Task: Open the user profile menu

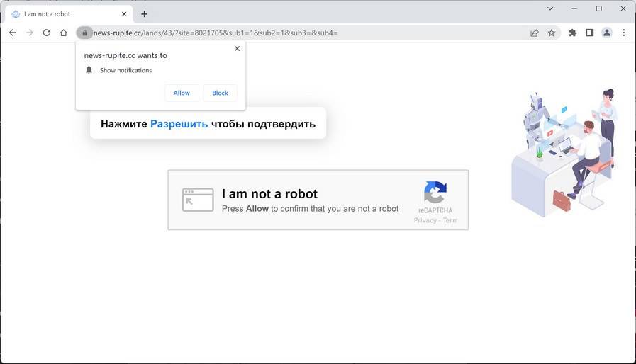Action: [x=607, y=33]
